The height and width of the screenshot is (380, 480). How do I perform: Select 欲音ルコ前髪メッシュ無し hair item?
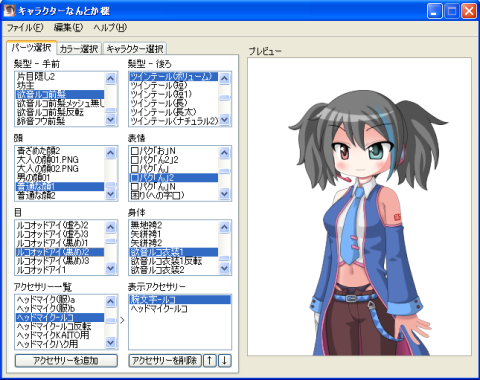60,103
